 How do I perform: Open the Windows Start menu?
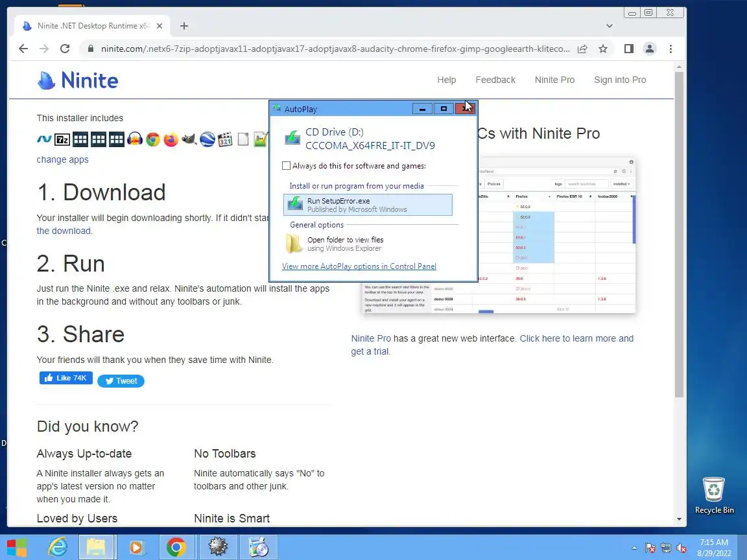pyautogui.click(x=17, y=548)
